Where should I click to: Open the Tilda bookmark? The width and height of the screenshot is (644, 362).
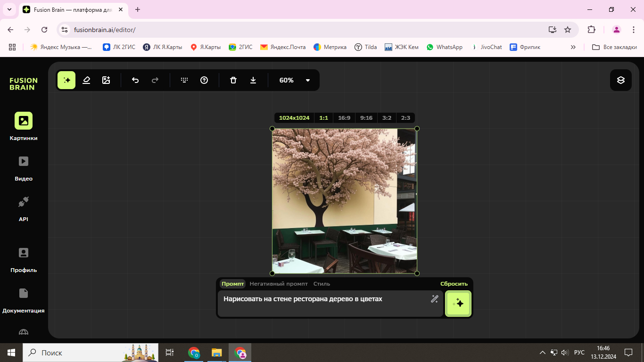click(366, 47)
